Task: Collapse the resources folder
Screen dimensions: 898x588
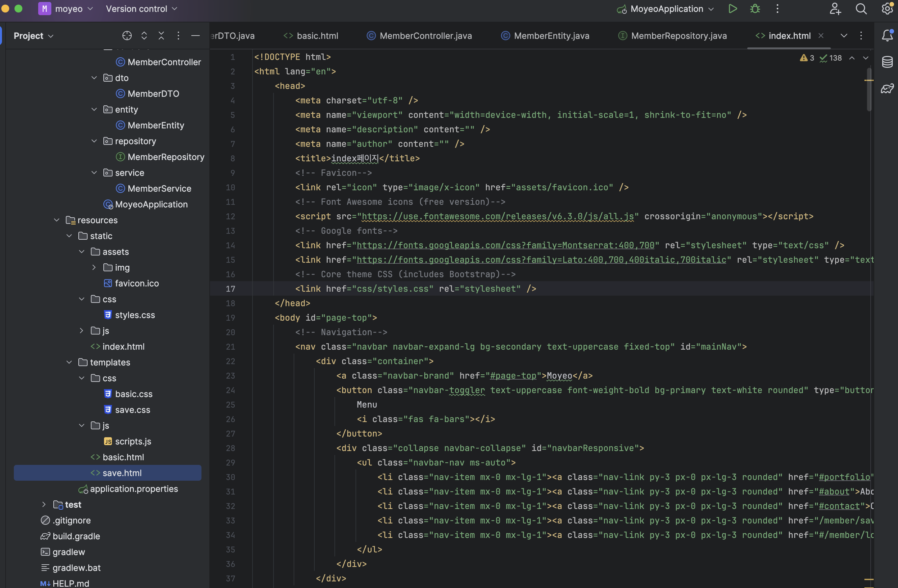Action: [x=57, y=220]
